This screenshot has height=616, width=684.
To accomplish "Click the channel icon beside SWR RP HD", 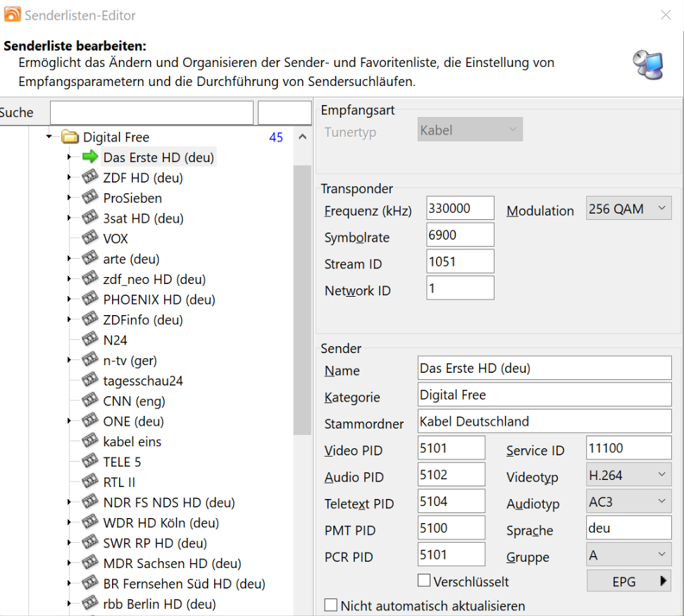I will [x=90, y=542].
